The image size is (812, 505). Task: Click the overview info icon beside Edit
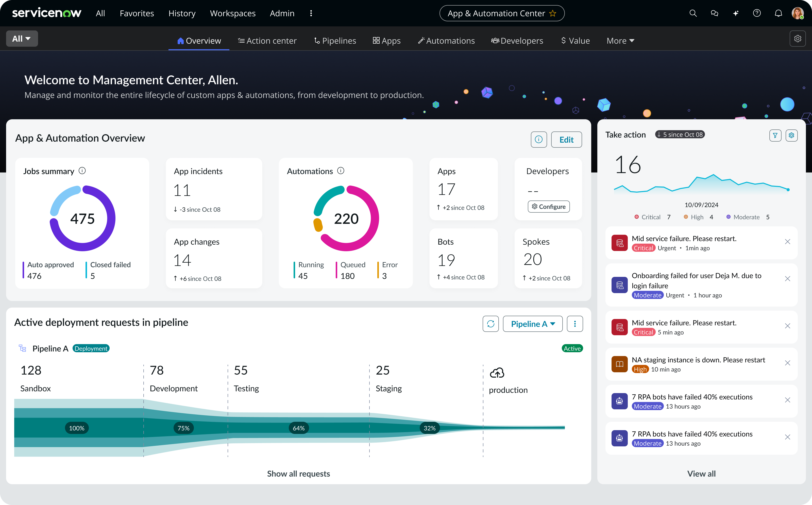538,140
